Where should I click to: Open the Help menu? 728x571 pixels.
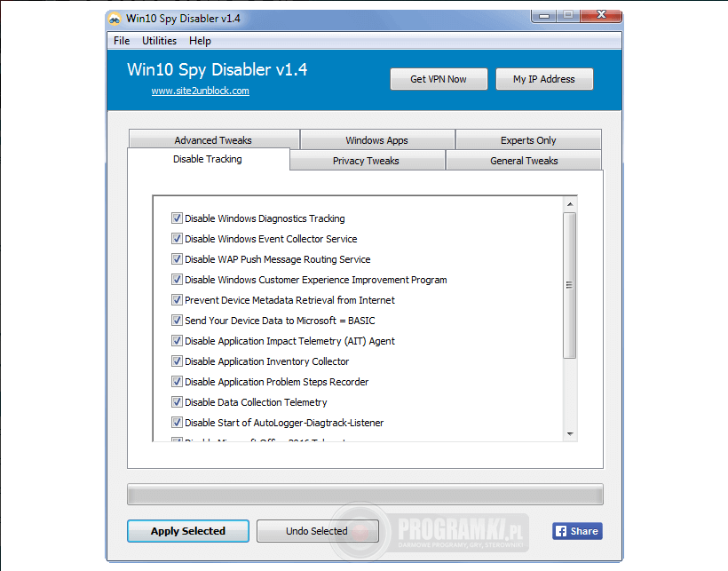pos(200,41)
